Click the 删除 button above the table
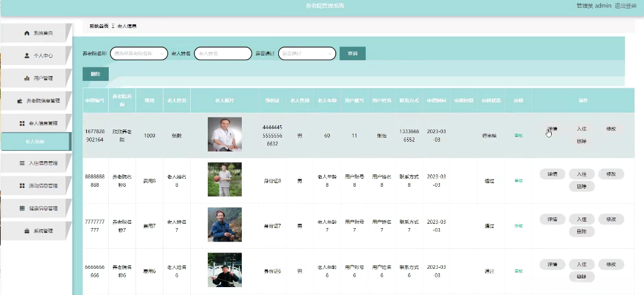Viewport: 644px width, 295px height. coord(95,74)
